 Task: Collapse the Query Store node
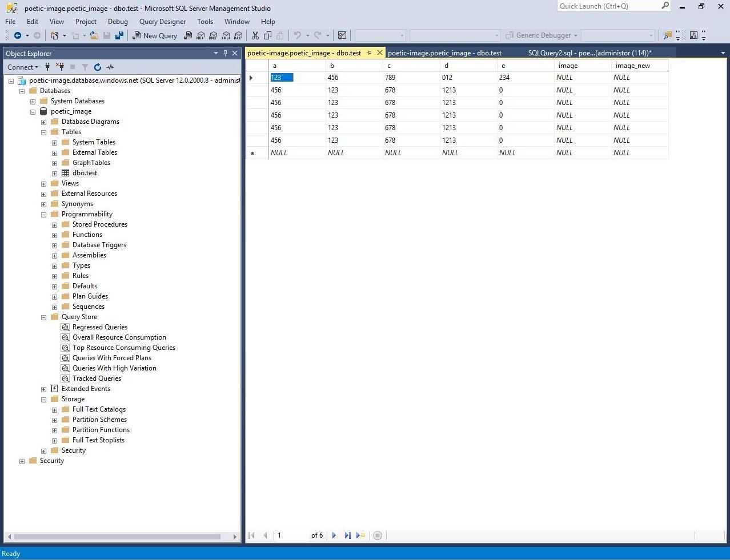coord(43,317)
